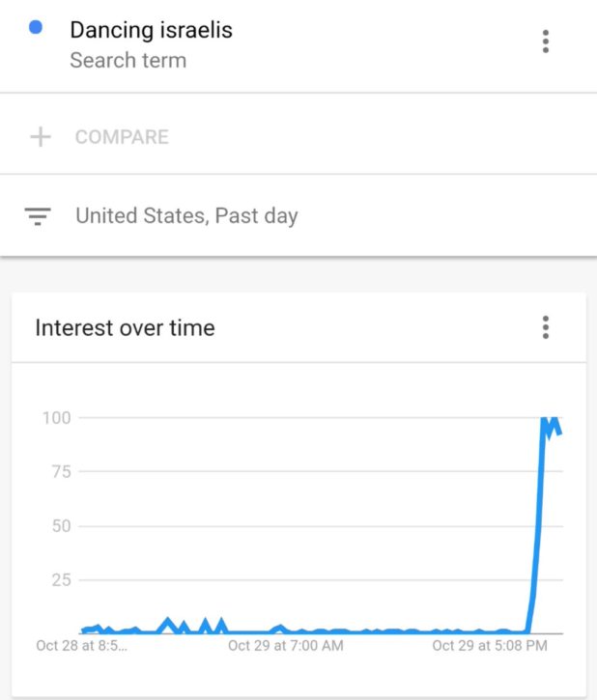Open the search term's three-dot options menu
597x700 pixels.
(546, 42)
